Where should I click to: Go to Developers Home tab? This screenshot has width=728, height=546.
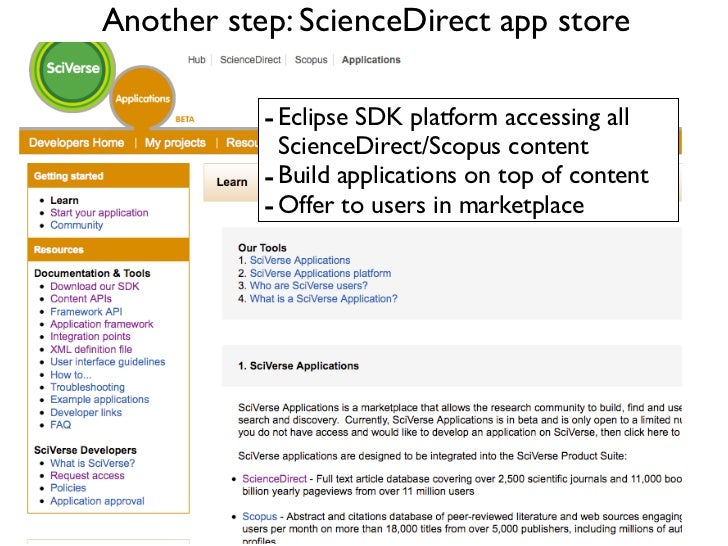76,143
